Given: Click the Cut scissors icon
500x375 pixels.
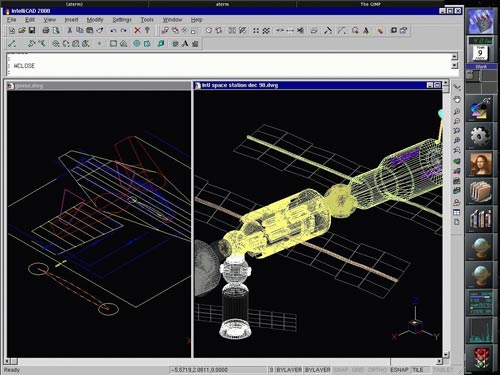Looking at the screenshot, I should tap(70, 31).
